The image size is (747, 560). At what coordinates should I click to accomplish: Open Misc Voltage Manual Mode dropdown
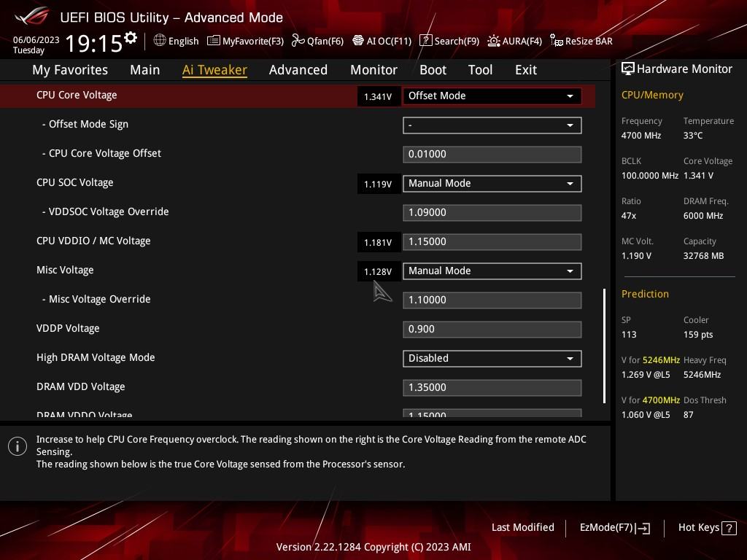(x=492, y=271)
